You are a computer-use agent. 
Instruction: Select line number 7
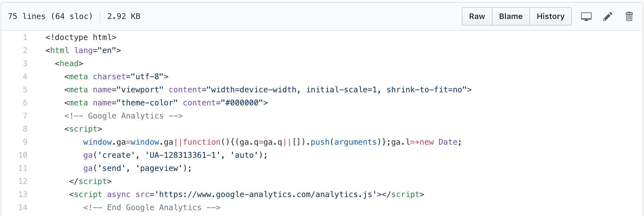[25, 116]
